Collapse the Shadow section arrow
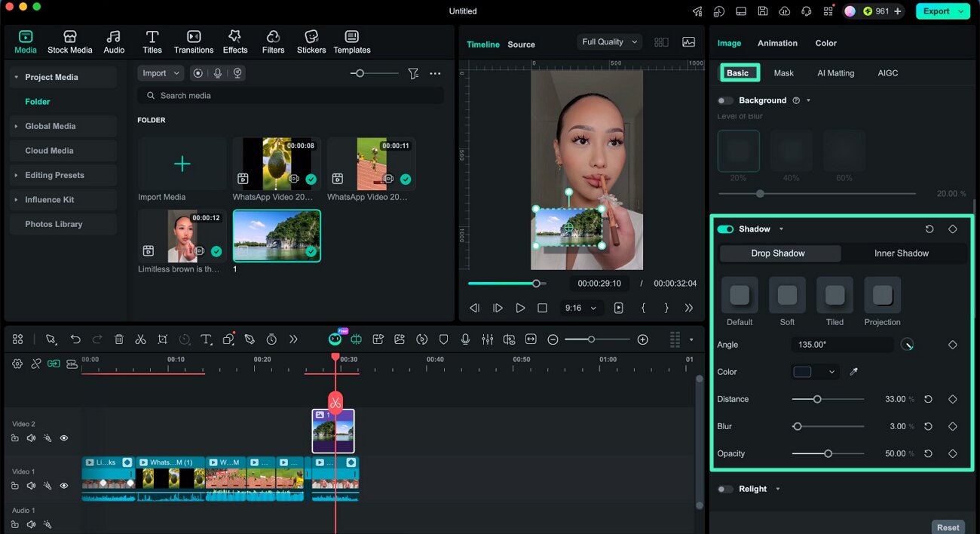 pyautogui.click(x=781, y=229)
